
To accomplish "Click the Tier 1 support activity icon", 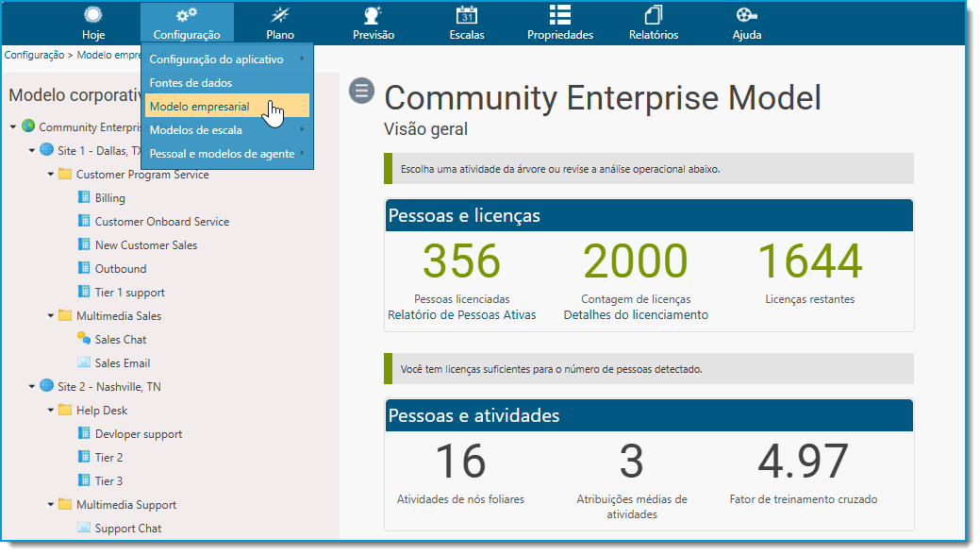I will (84, 292).
